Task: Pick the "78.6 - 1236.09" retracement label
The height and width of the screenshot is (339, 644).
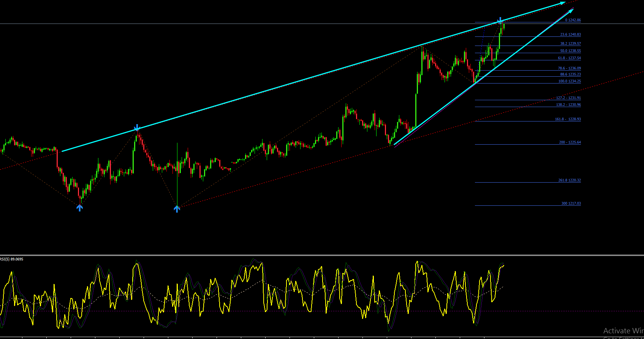Action: tap(569, 68)
